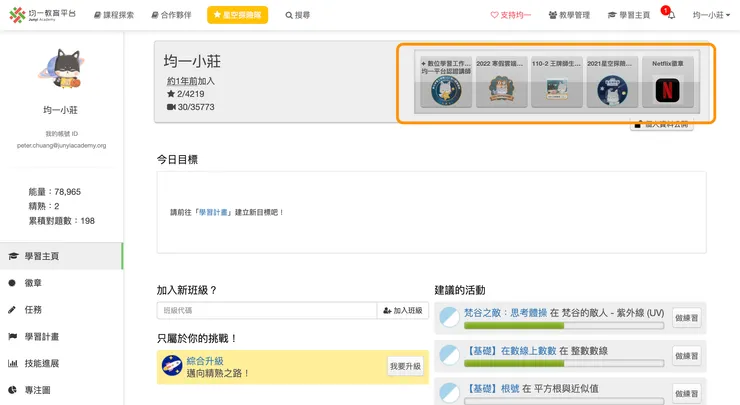The height and width of the screenshot is (405, 740).
Task: Click the Junyi Academy logo
Action: (42, 15)
